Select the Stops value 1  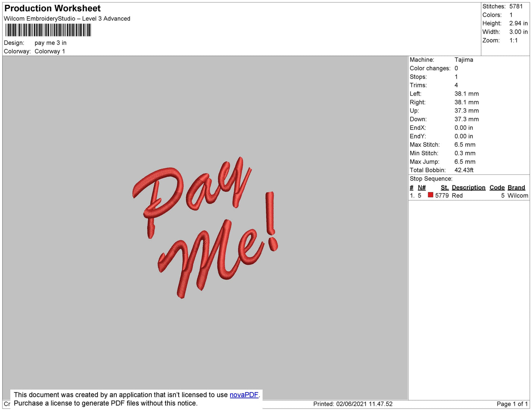456,77
